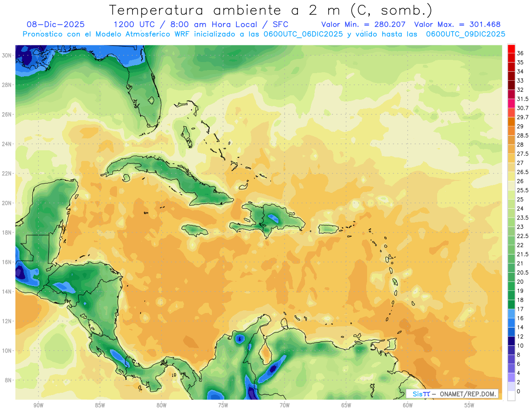This screenshot has height=411, width=532.
Task: Select the 0 legend value
Action: pyautogui.click(x=519, y=391)
